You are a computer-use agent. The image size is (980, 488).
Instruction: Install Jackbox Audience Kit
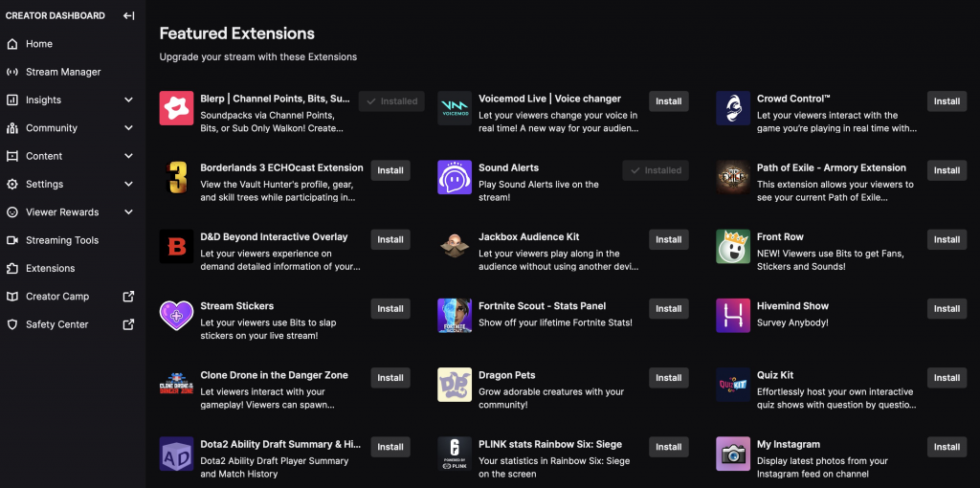pyautogui.click(x=669, y=240)
